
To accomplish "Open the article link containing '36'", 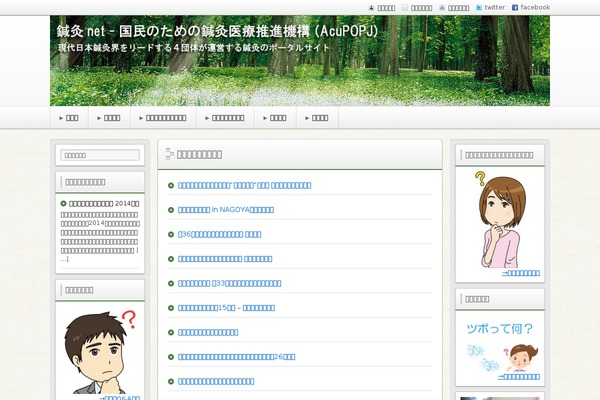I will pos(220,234).
